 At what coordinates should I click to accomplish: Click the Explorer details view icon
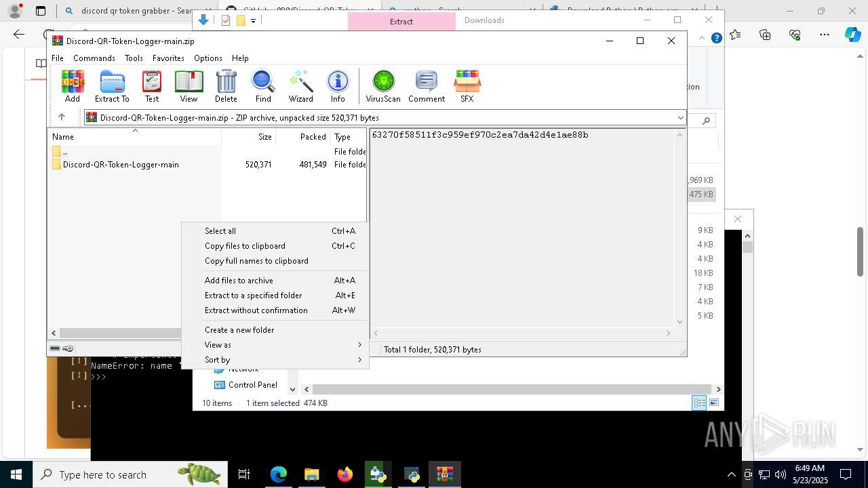tap(699, 403)
